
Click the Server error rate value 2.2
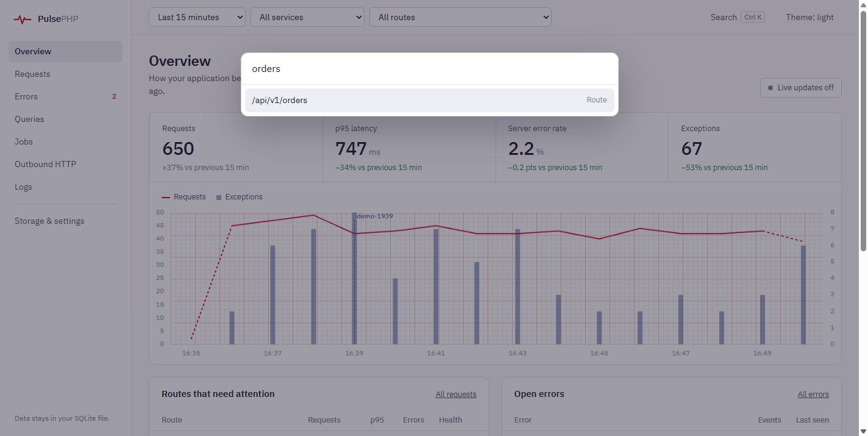pyautogui.click(x=521, y=149)
